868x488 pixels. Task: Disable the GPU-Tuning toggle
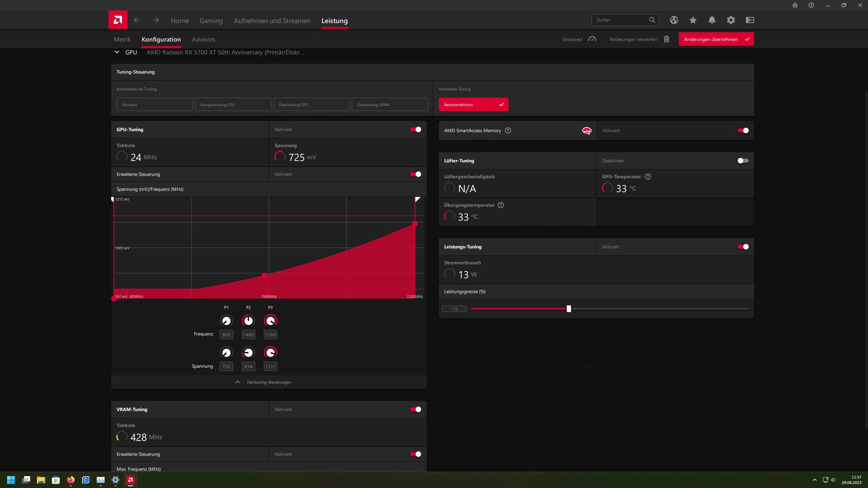pyautogui.click(x=415, y=129)
